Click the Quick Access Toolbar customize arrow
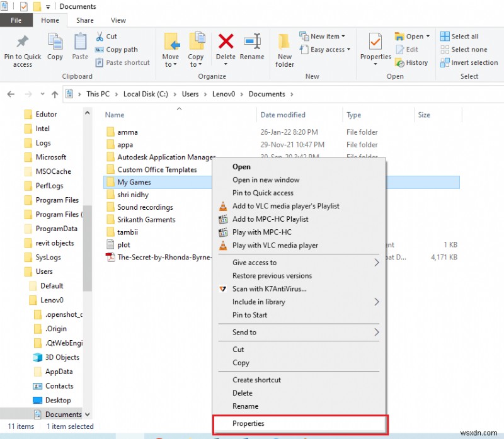 click(48, 7)
